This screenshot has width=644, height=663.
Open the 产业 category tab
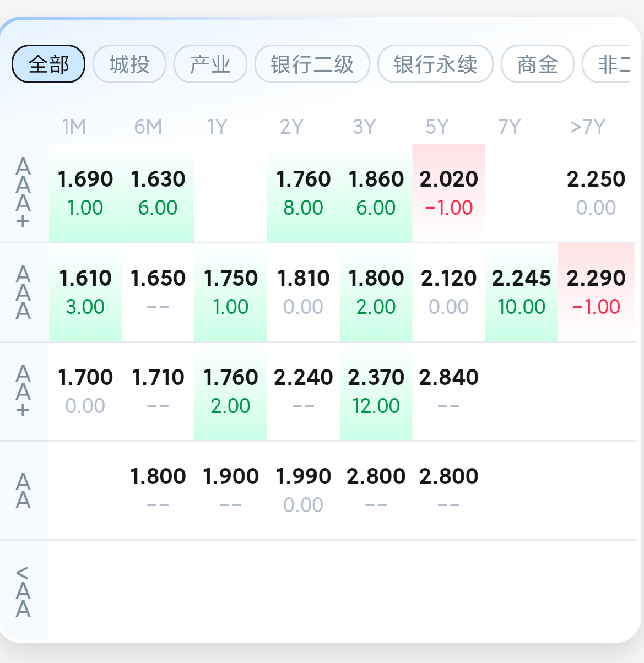(210, 64)
